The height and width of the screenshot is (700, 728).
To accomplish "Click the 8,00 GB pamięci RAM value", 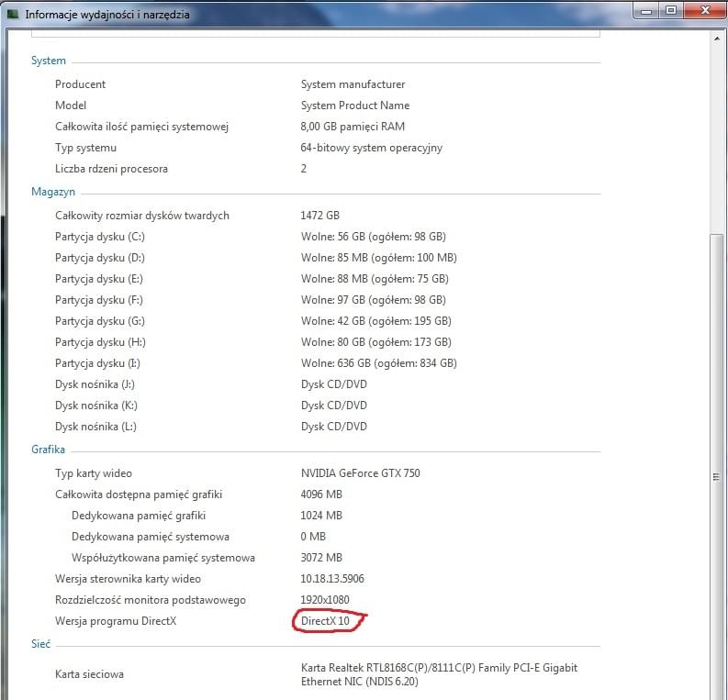I will (353, 127).
